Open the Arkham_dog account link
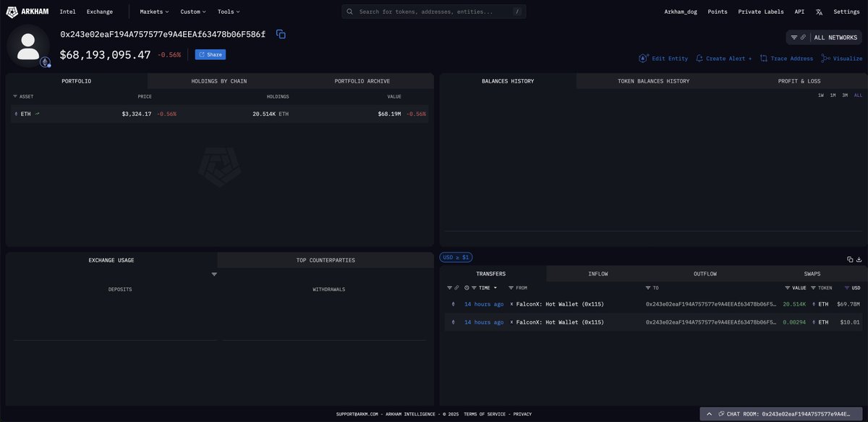The width and height of the screenshot is (868, 422). [x=681, y=12]
